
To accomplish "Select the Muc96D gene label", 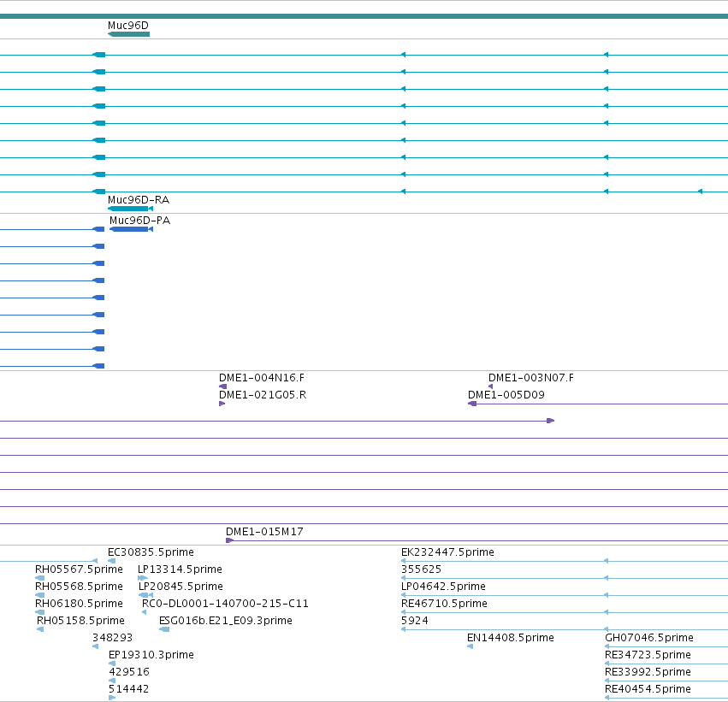I will pos(128,26).
